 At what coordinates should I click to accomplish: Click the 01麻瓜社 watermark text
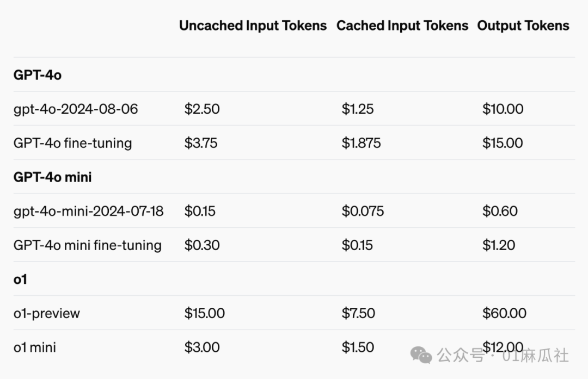536,356
